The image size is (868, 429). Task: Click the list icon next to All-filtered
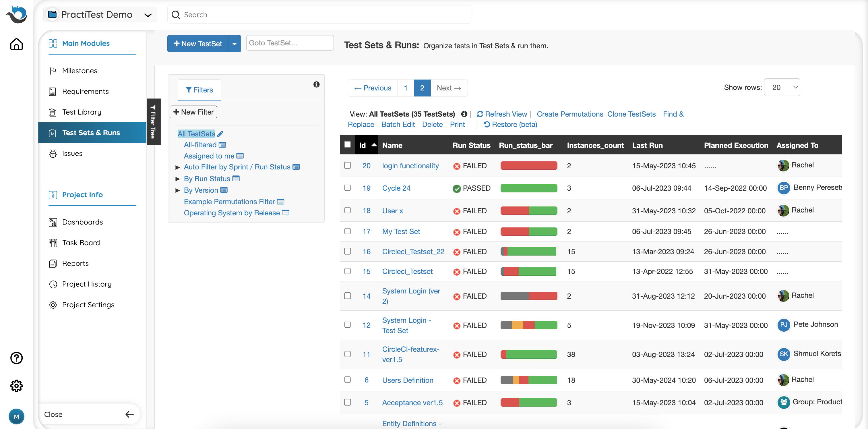pos(222,145)
